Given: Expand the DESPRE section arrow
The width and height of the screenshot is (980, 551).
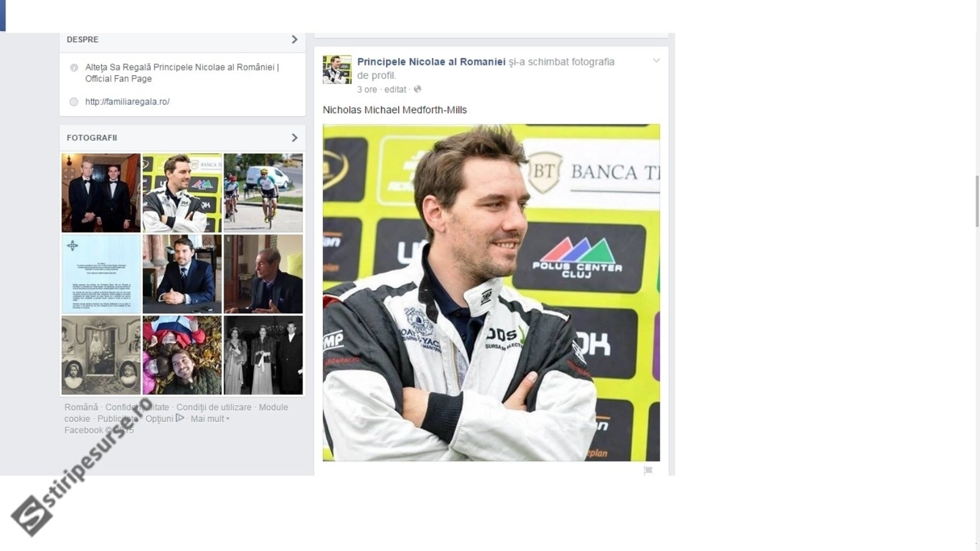Looking at the screenshot, I should pos(294,40).
